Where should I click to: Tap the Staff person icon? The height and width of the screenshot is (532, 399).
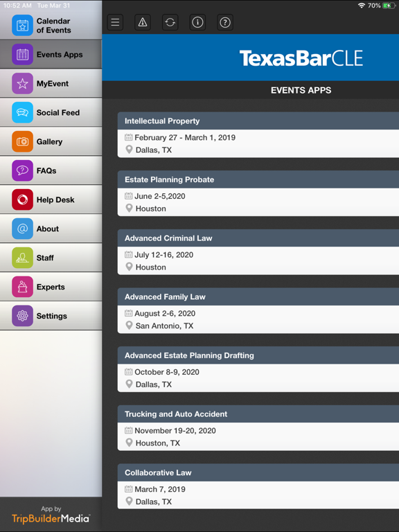click(x=22, y=258)
